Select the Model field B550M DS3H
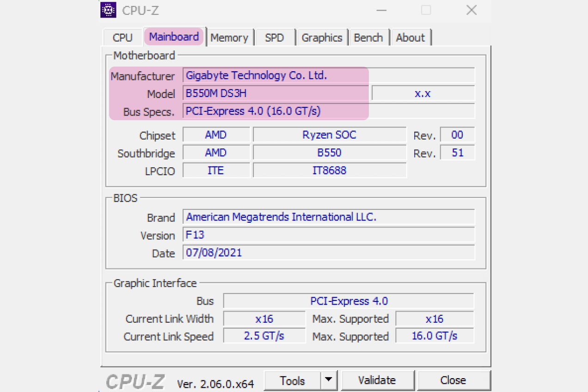The height and width of the screenshot is (392, 588). [x=276, y=93]
